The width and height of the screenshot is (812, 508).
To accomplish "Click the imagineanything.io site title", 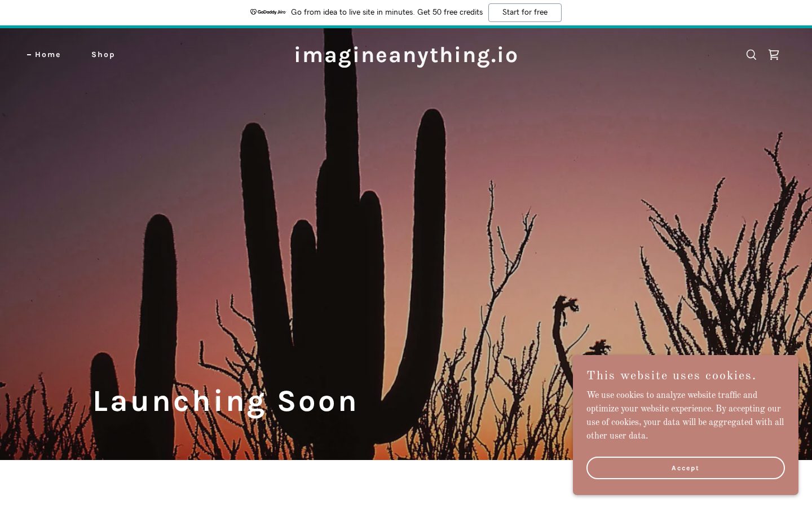I will [406, 55].
